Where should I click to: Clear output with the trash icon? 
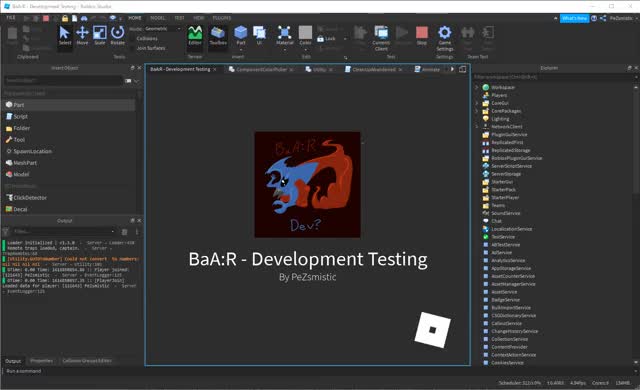(x=124, y=232)
